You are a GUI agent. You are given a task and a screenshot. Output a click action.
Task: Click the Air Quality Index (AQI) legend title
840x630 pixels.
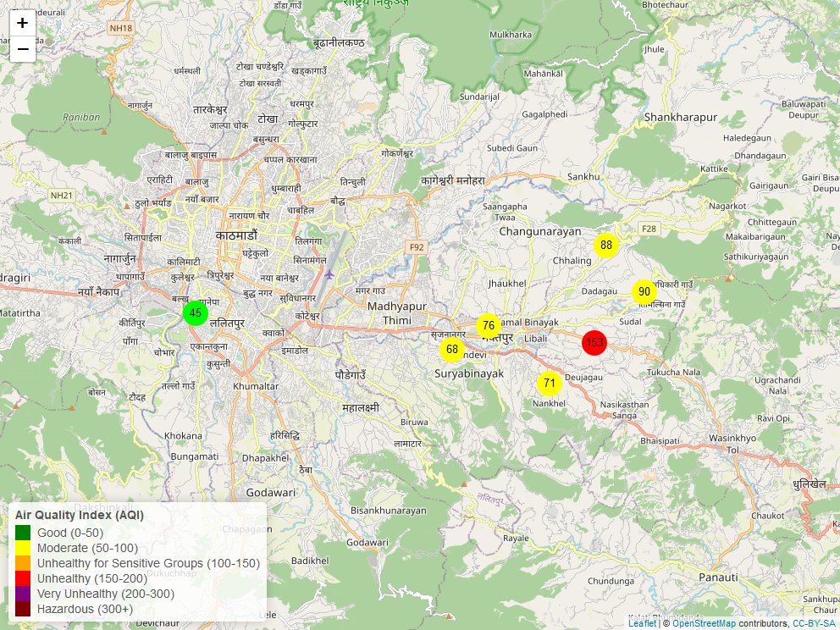pos(80,516)
